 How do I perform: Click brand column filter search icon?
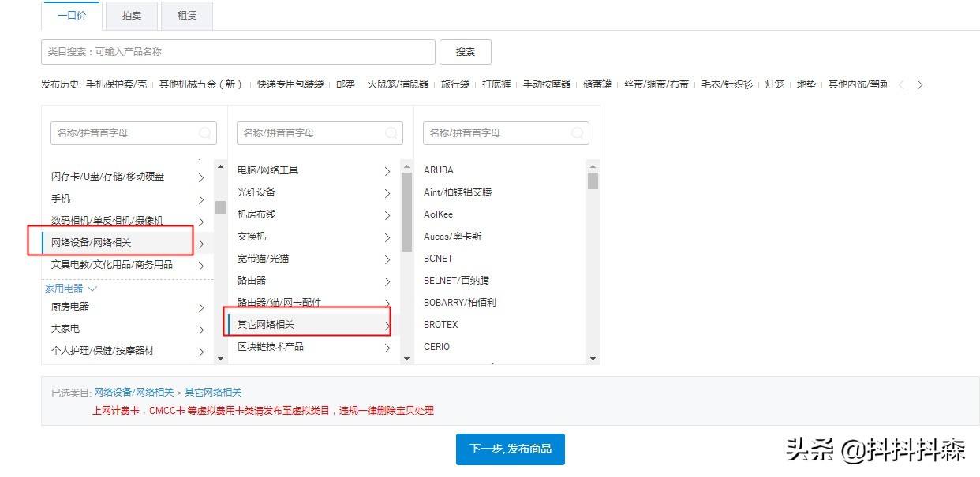coord(578,133)
